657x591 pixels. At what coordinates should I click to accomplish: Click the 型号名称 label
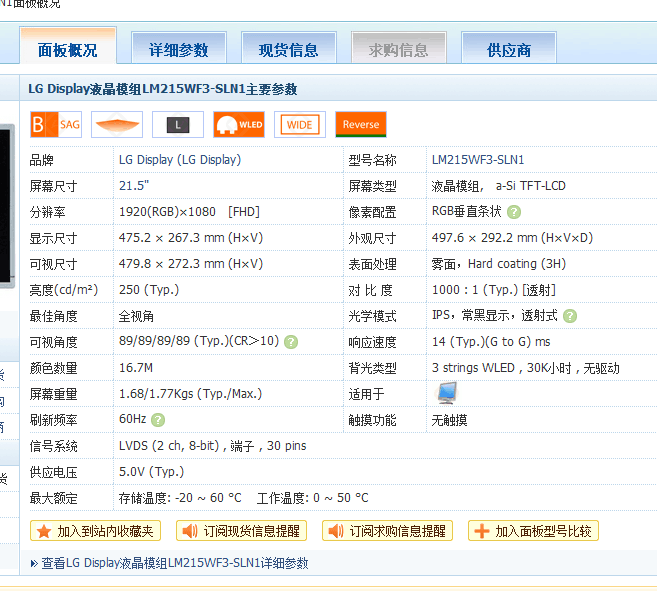pos(372,160)
